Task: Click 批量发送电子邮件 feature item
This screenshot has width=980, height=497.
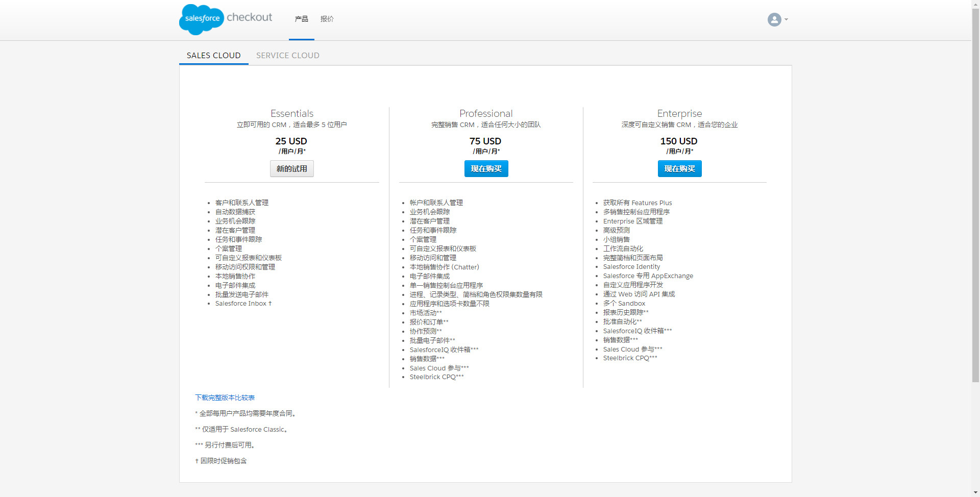Action: point(242,294)
